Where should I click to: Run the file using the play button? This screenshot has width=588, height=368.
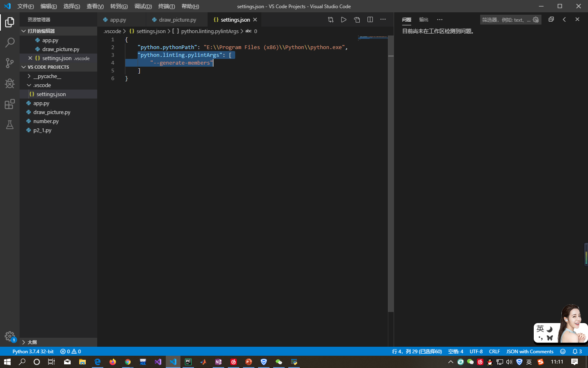tap(343, 19)
